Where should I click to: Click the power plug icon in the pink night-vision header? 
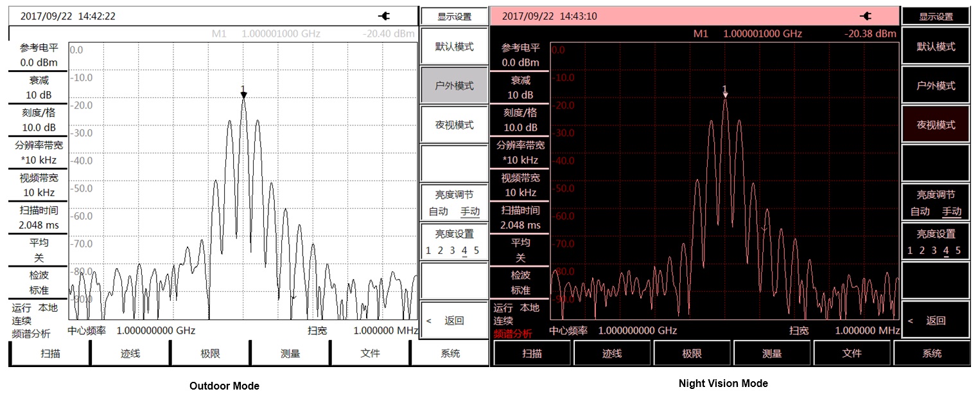point(866,16)
